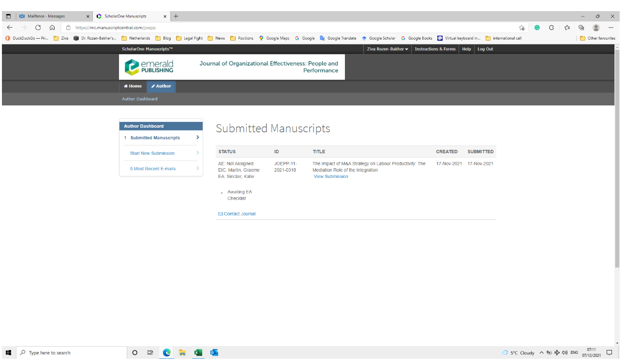Open the Google Books bookmark
Screen dimensions: 625x364
pyautogui.click(x=417, y=38)
